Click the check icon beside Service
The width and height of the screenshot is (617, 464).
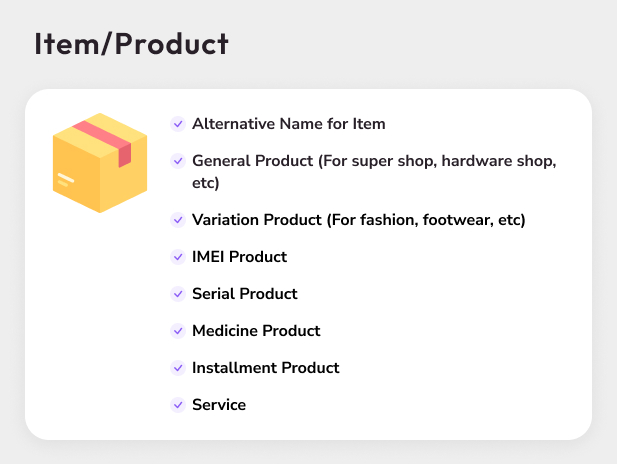pyautogui.click(x=178, y=405)
